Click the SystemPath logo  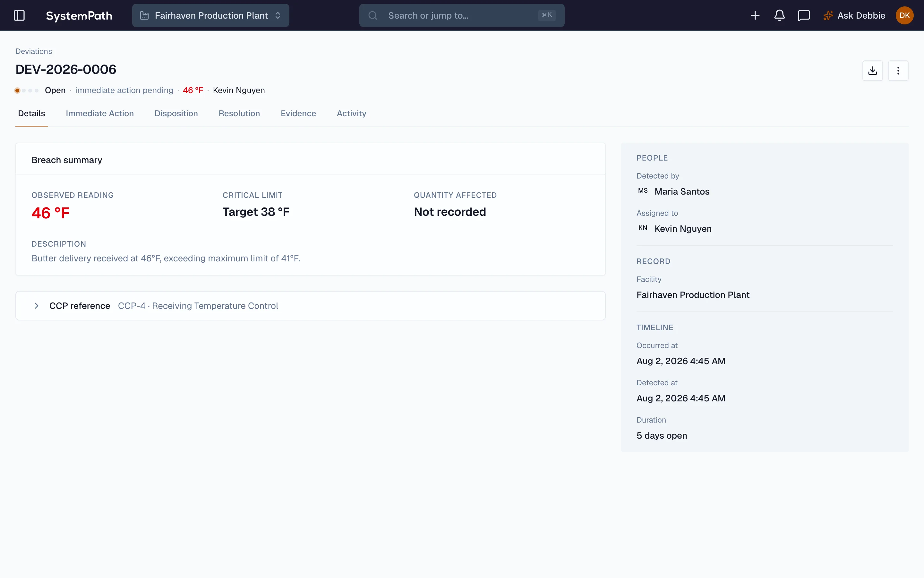point(79,16)
